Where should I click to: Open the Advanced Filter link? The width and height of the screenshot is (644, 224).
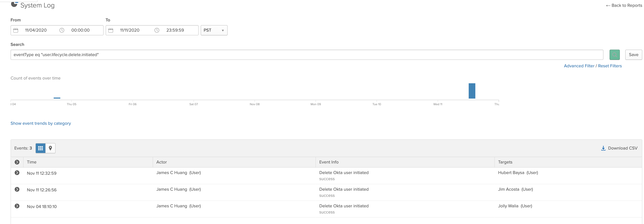(579, 66)
